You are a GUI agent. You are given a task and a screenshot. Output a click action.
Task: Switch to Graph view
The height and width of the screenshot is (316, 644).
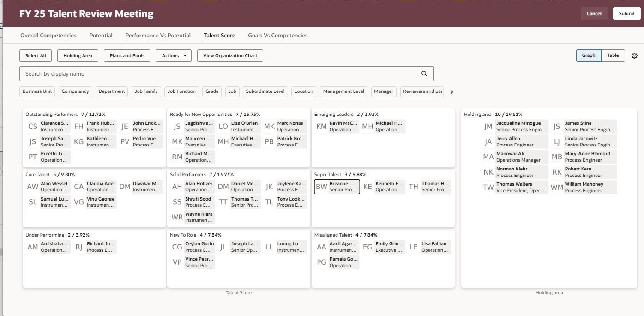[x=589, y=55]
